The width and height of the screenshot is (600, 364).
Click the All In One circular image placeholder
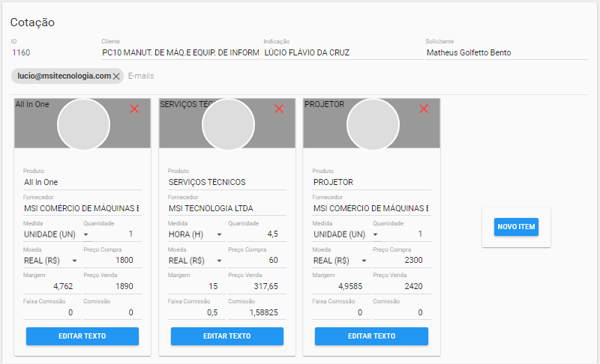tap(82, 123)
